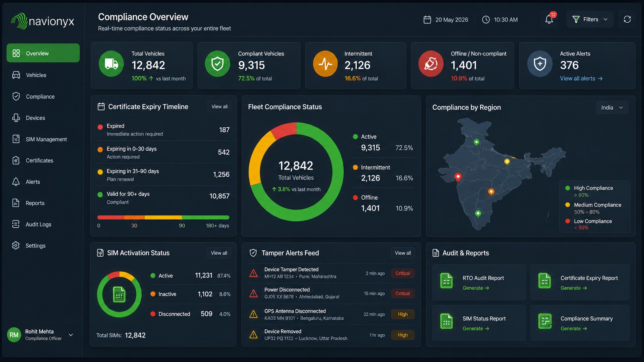Click the clock icon beside 10:30 AM
The height and width of the screenshot is (362, 644).
(486, 20)
